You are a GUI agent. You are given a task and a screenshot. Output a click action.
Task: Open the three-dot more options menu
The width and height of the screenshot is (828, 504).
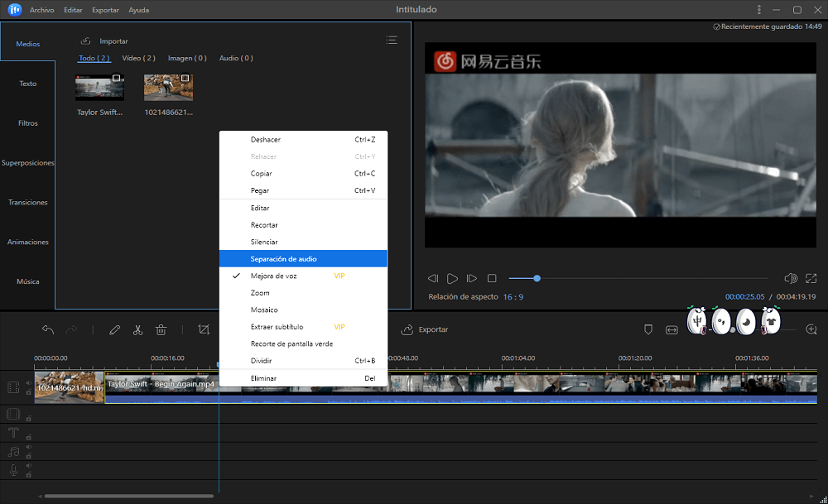[758, 9]
